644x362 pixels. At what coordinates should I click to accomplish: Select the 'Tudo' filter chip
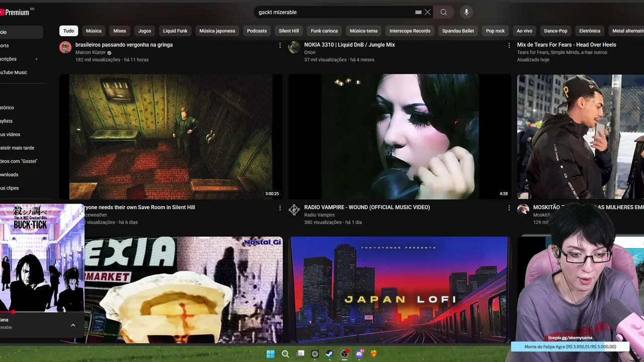point(68,31)
